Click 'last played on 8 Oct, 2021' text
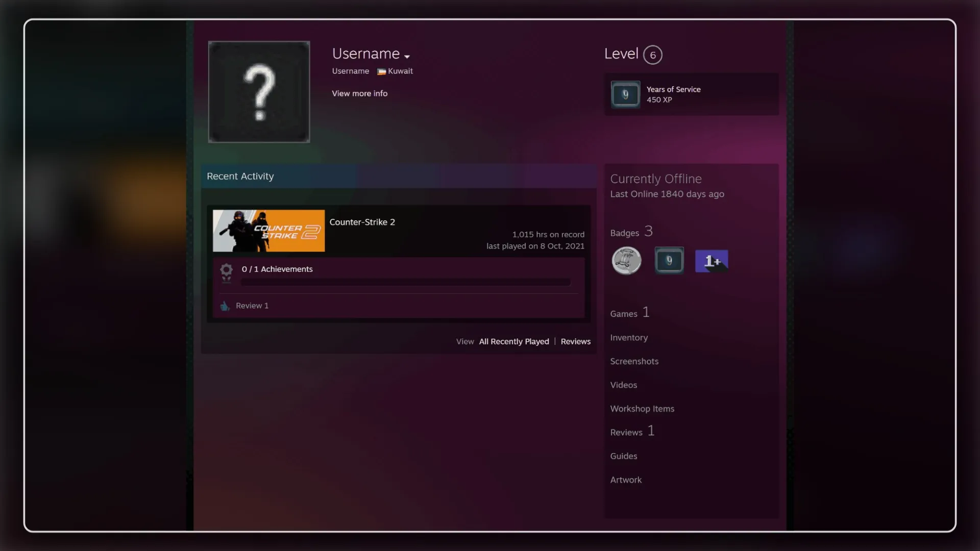980x551 pixels. [x=535, y=246]
